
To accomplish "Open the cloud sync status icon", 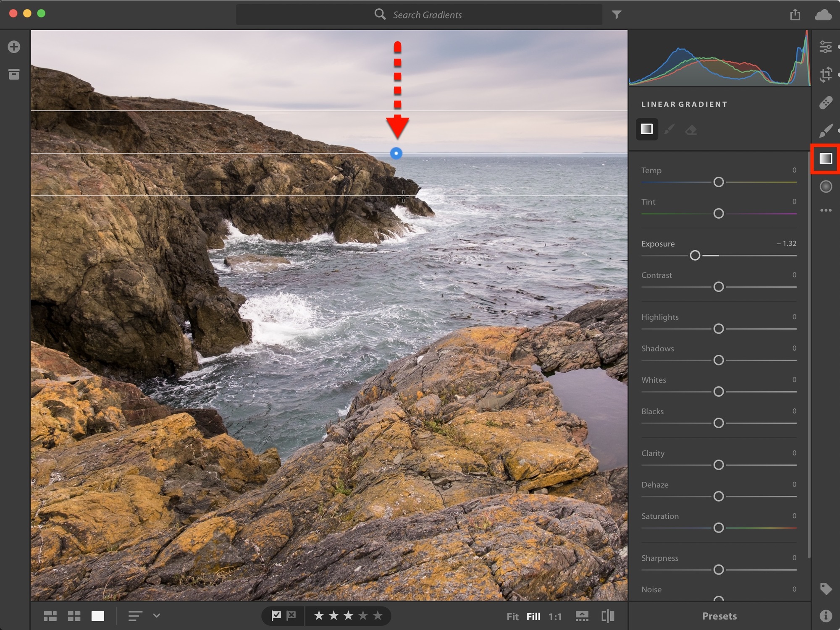I will [x=823, y=15].
